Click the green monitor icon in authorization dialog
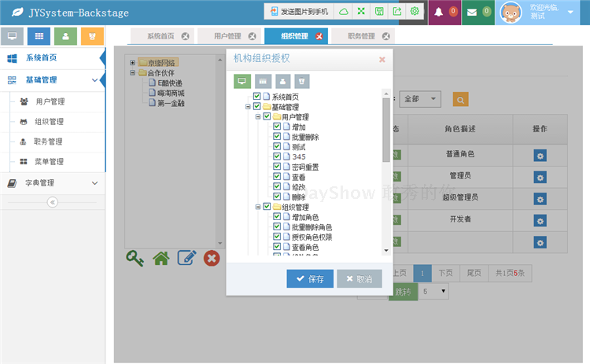 click(x=242, y=81)
